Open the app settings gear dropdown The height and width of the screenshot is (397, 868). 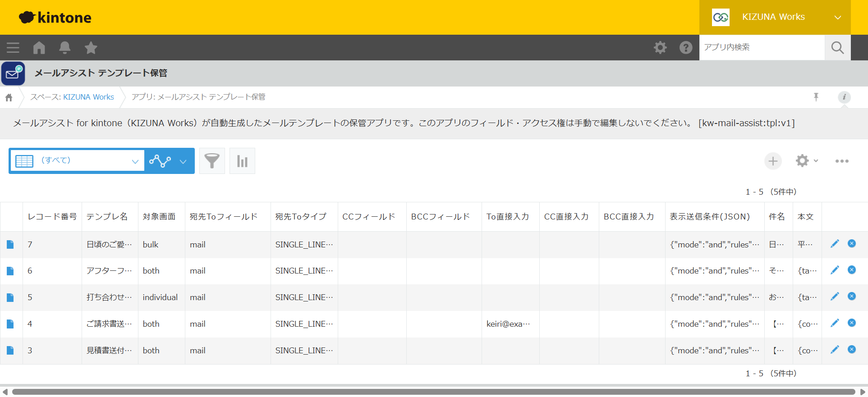click(x=807, y=161)
